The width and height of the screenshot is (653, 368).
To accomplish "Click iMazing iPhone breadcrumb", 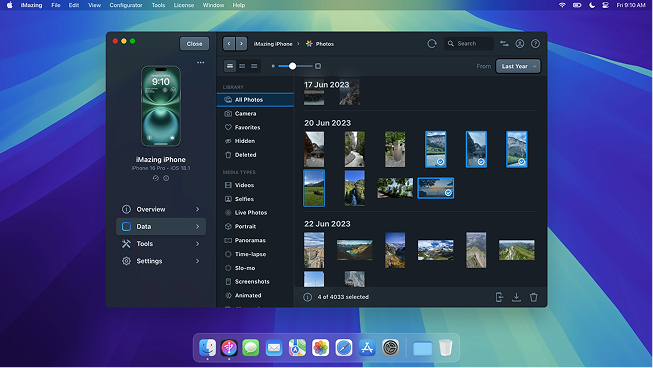I will point(273,44).
